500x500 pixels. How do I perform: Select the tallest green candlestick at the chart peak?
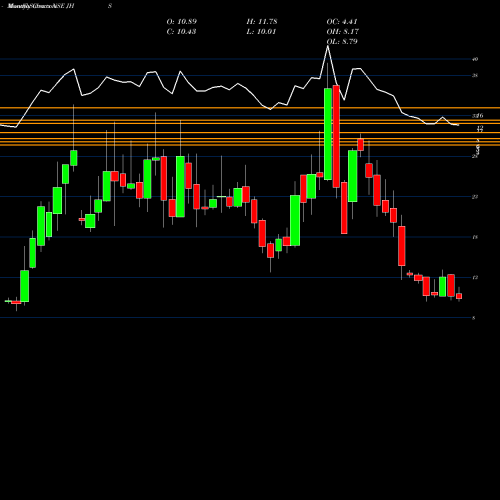pyautogui.click(x=328, y=134)
